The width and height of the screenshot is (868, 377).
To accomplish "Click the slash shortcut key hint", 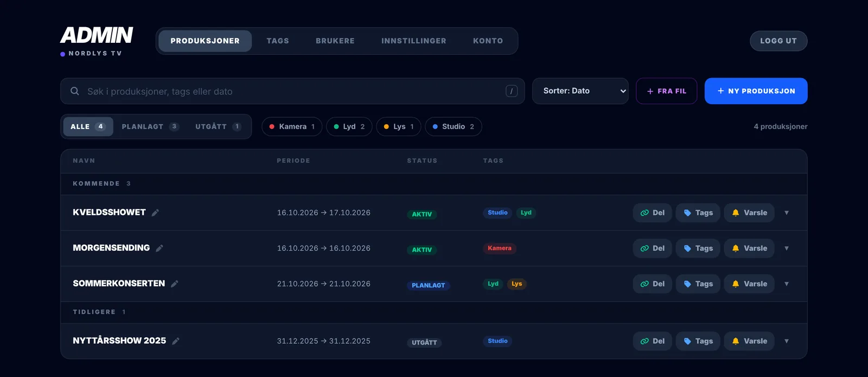I will pyautogui.click(x=512, y=91).
